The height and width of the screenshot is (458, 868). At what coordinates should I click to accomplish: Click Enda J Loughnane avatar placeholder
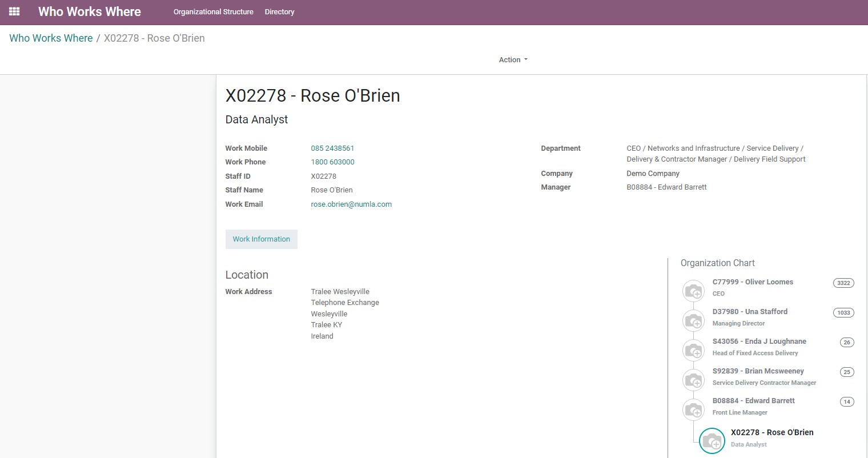point(693,350)
